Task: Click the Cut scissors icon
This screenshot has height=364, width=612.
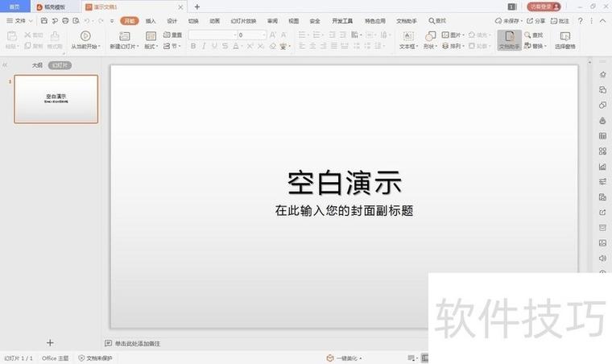Action: click(x=27, y=35)
